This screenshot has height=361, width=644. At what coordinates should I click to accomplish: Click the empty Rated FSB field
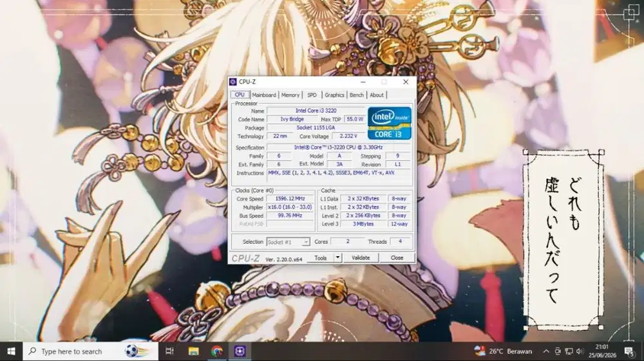click(x=290, y=224)
